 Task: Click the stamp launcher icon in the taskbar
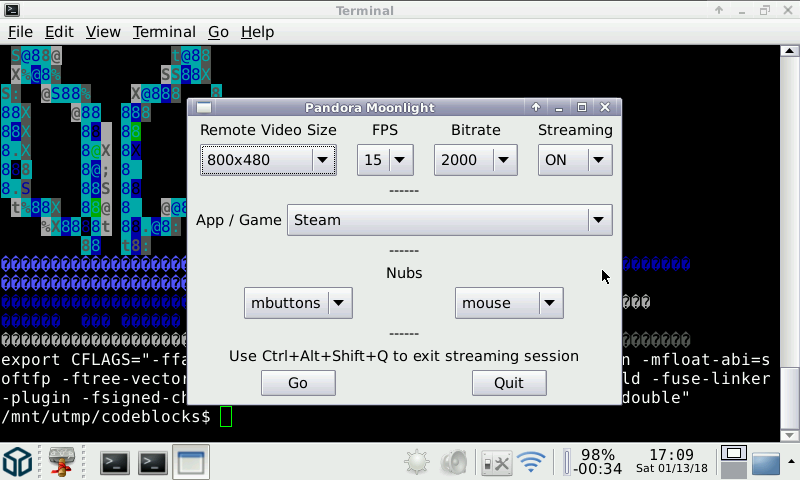pos(62,462)
